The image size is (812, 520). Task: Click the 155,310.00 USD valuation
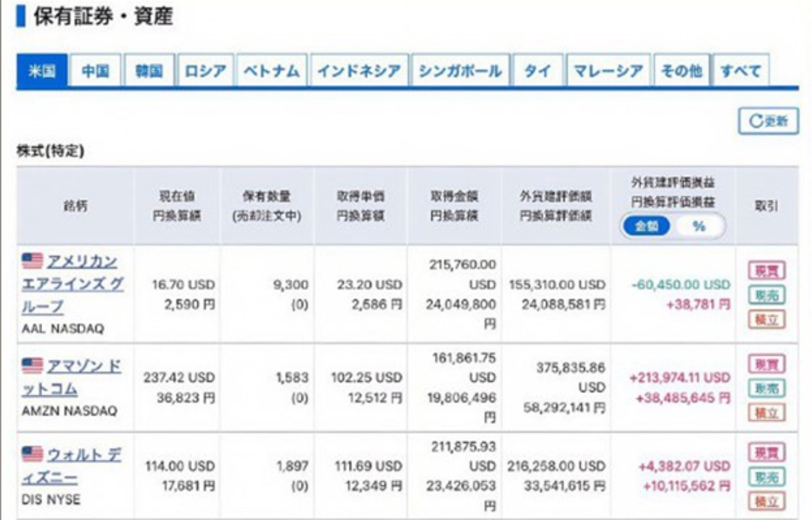point(557,284)
